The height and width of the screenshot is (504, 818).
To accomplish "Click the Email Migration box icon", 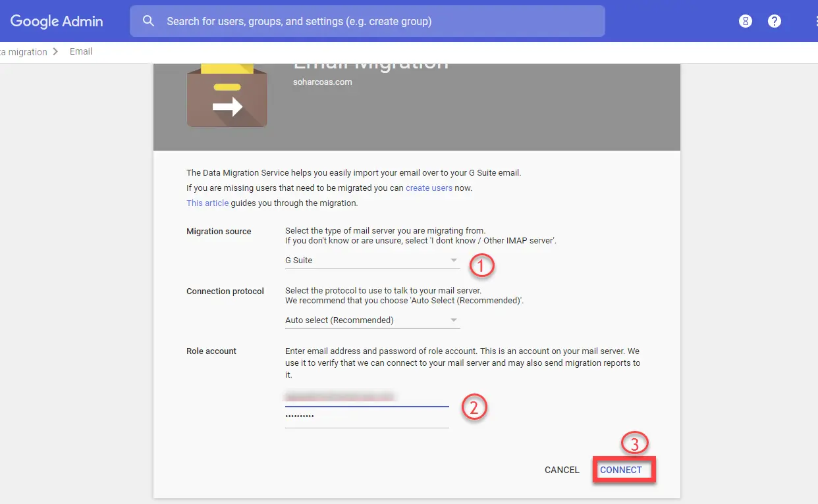I will point(227,95).
